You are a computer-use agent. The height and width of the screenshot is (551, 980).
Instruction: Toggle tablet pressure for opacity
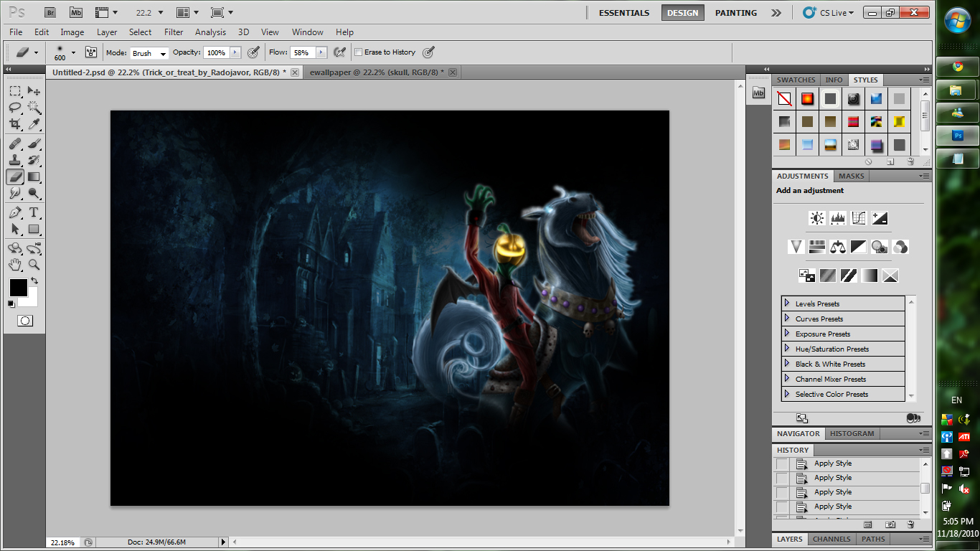point(253,52)
